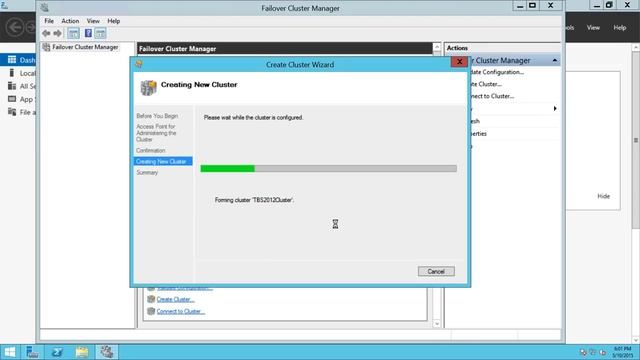Toggle the action pane toolbar icon
Viewport: 640px width, 360px height.
(100, 33)
